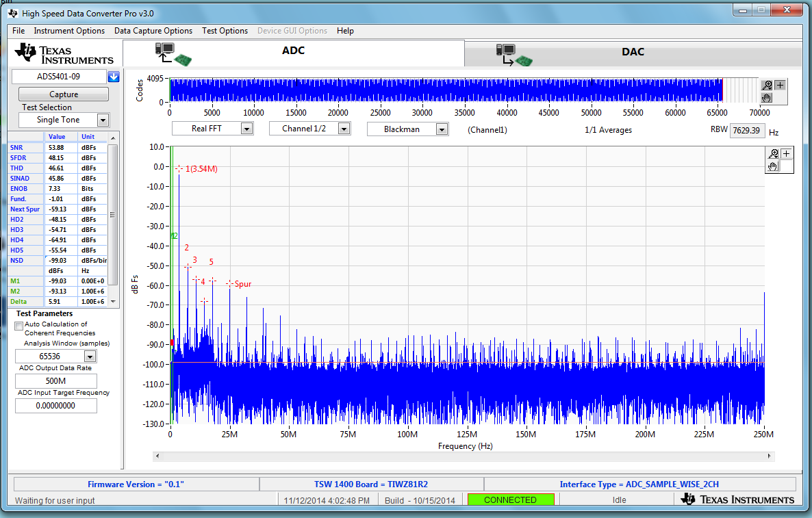Click horizontal scrollbar right arrow under plot
This screenshot has height=518, width=812.
pos(770,456)
